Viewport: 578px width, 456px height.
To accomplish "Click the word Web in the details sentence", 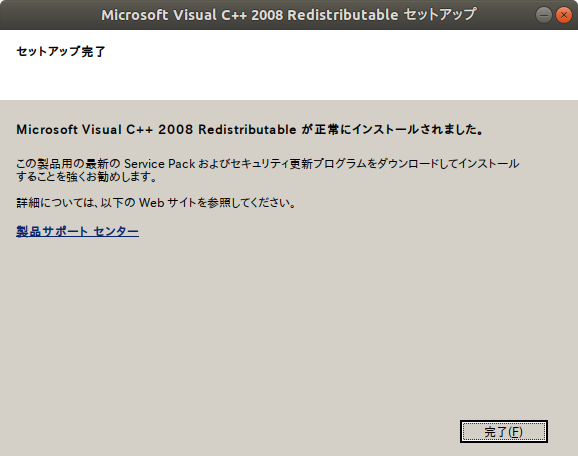I will [152, 203].
